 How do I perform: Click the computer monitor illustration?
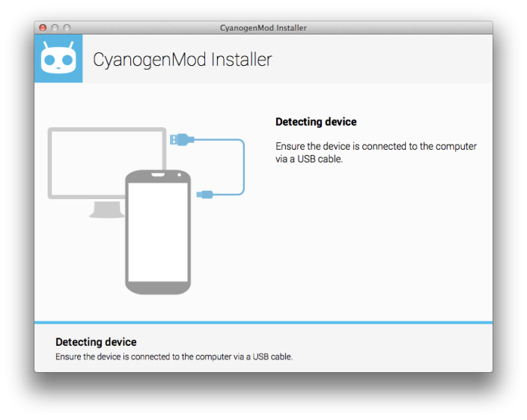(x=106, y=172)
